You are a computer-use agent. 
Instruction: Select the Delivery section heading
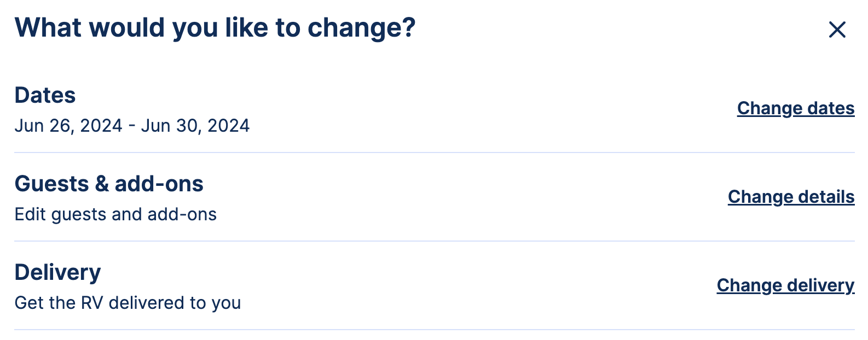coord(58,272)
